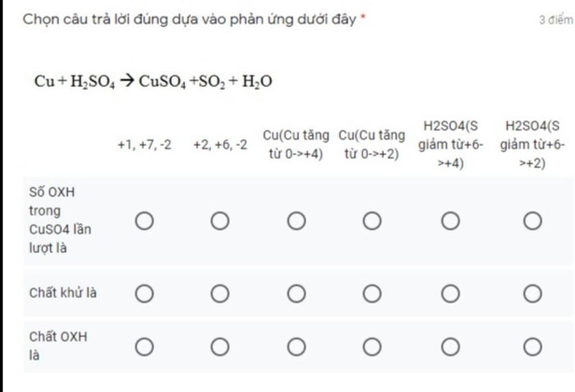The image size is (575, 392).
Task: Select +1, +7, -2 for Số OXH trong CuSO4 row
Action: [x=144, y=221]
